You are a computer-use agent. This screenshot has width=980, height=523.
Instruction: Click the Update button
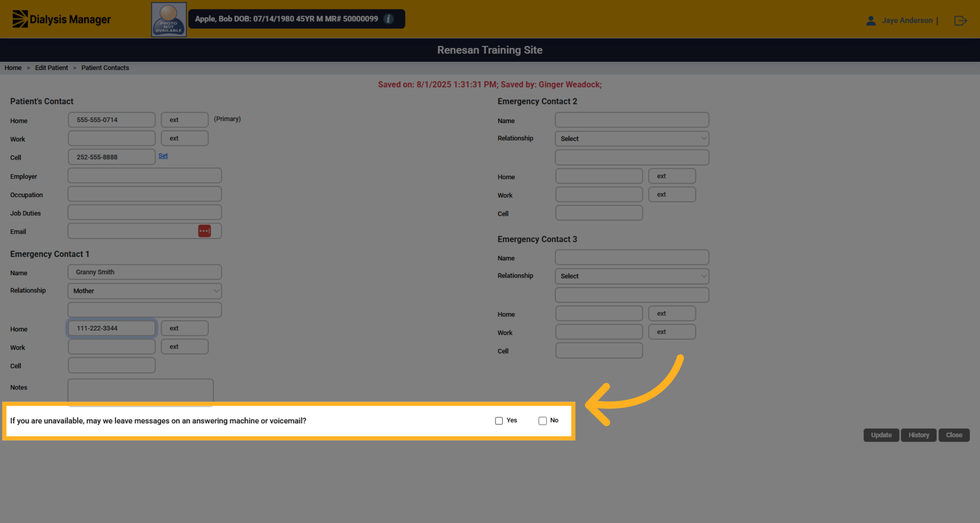coord(881,435)
